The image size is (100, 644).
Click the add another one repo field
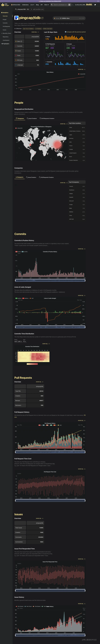click(37, 9)
